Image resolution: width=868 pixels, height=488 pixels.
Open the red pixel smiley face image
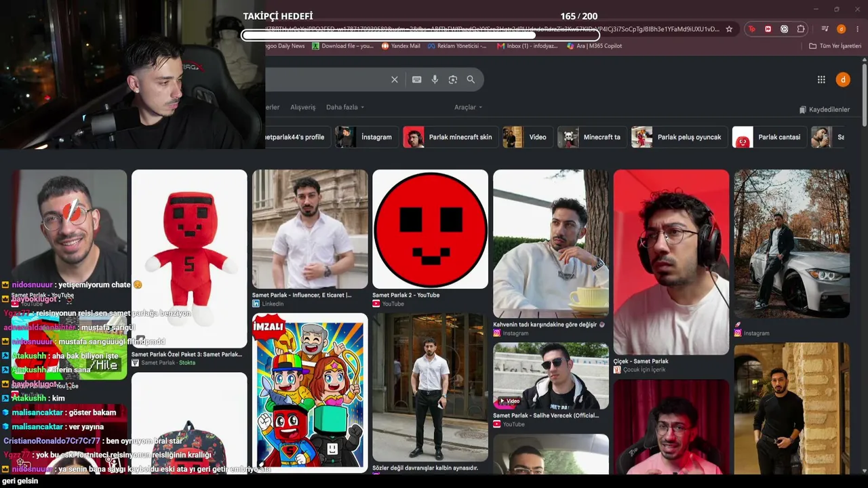430,229
